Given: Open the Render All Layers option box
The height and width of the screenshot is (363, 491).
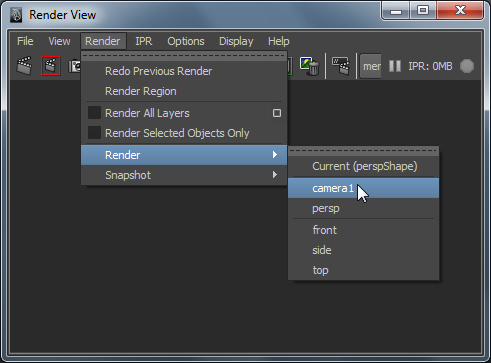Looking at the screenshot, I should (x=277, y=113).
